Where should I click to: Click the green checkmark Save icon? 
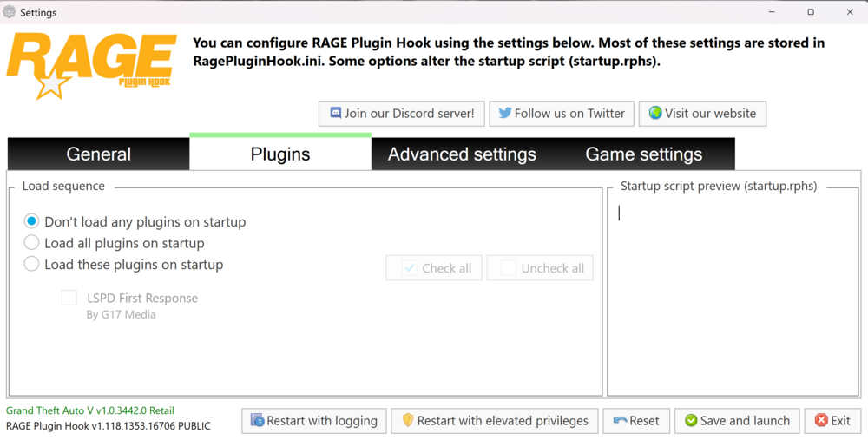pyautogui.click(x=691, y=421)
